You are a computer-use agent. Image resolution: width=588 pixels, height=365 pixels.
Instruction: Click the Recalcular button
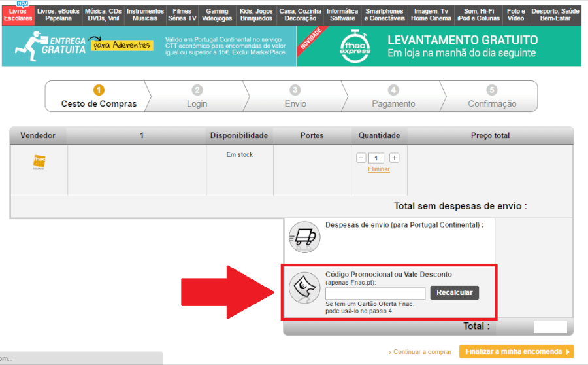tap(455, 292)
